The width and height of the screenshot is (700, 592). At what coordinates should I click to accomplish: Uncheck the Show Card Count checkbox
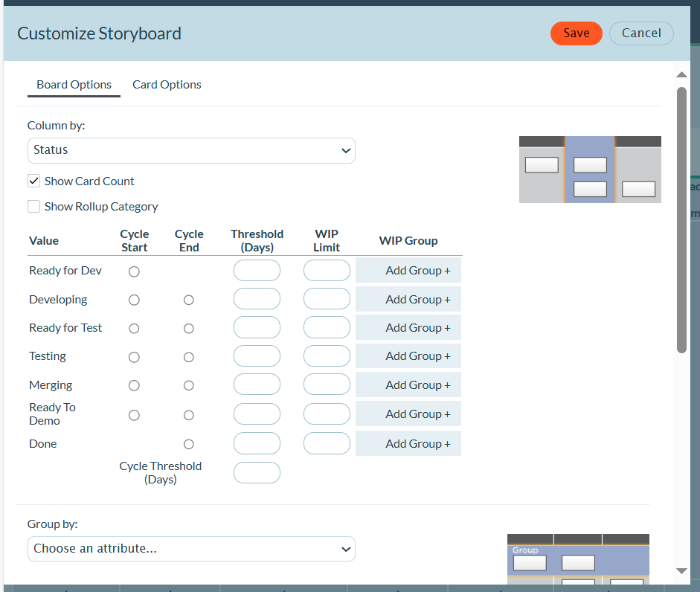pyautogui.click(x=34, y=181)
